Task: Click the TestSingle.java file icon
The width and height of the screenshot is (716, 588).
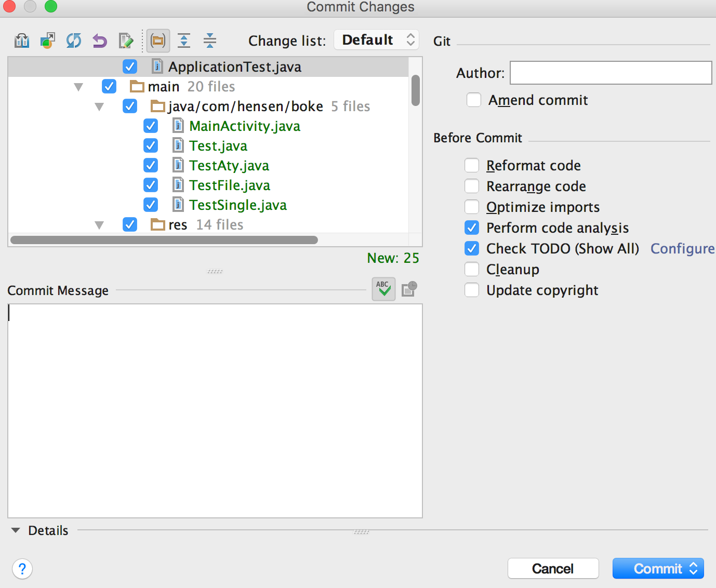Action: (178, 205)
